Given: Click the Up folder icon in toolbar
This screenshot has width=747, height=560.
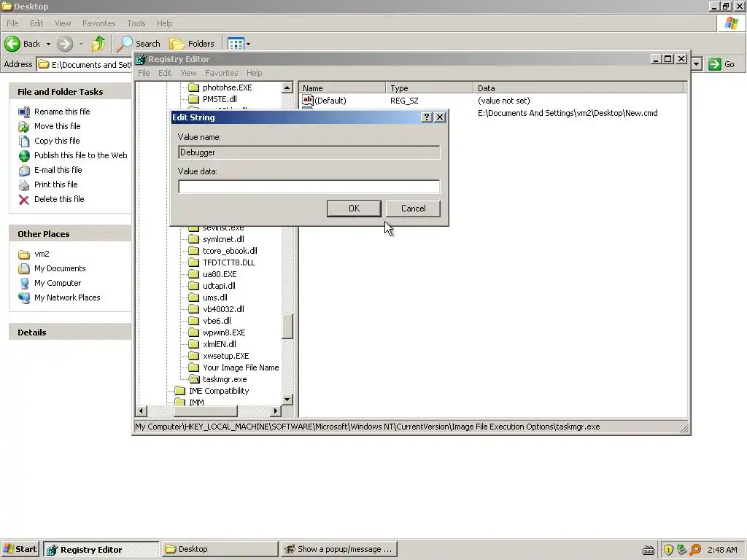Looking at the screenshot, I should [x=98, y=44].
